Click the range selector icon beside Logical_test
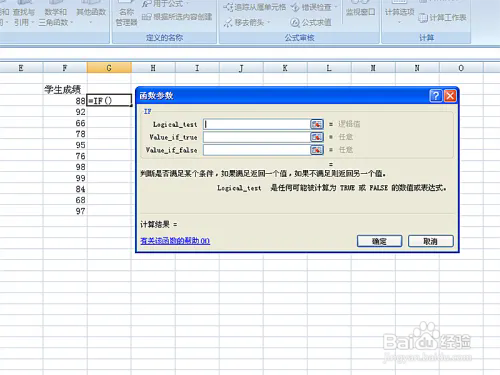Viewport: 500px width, 375px height. (317, 124)
